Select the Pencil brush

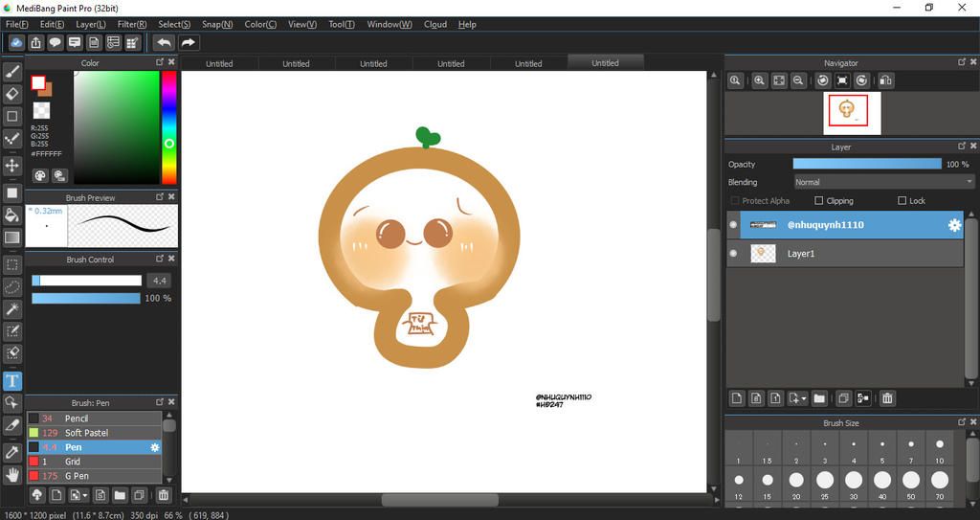point(94,418)
